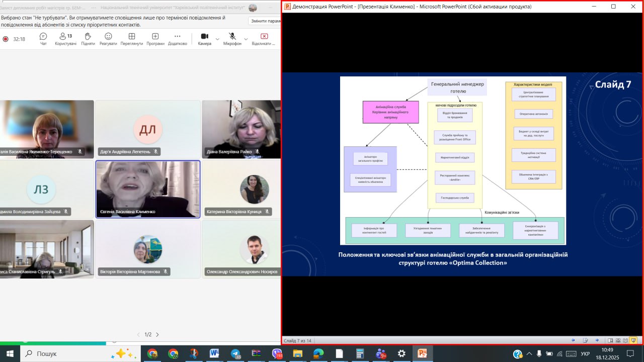
Task: Go to next page of participants
Action: point(157,334)
